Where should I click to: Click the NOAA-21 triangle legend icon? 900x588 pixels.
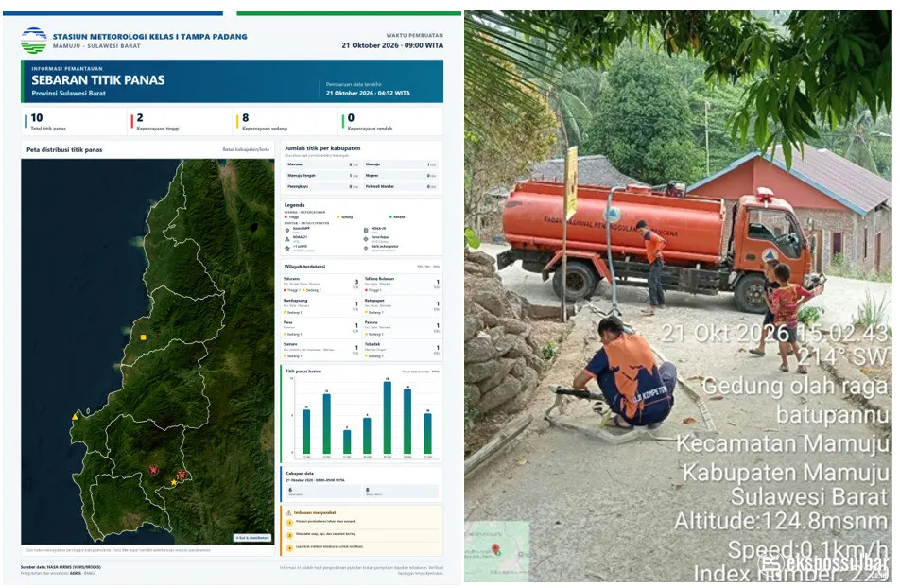(x=287, y=239)
